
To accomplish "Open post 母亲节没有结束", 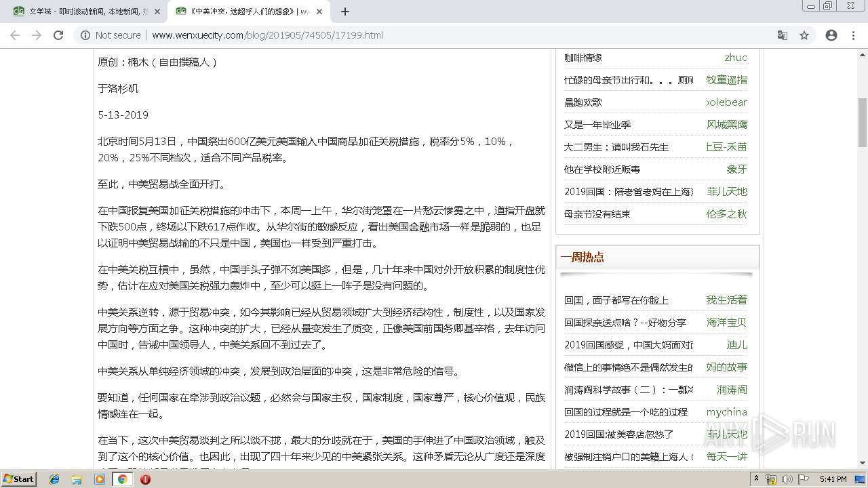I will [x=597, y=214].
